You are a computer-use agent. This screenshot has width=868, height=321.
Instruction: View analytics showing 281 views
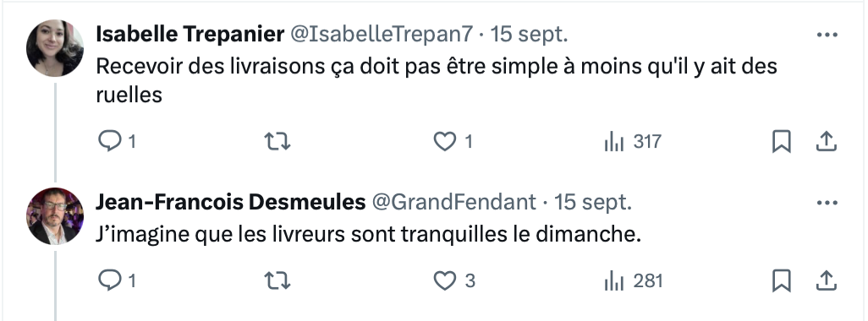[x=634, y=280]
